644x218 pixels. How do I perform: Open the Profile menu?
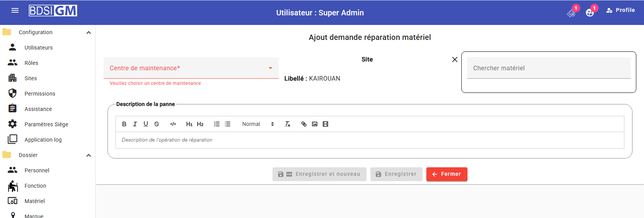(621, 10)
